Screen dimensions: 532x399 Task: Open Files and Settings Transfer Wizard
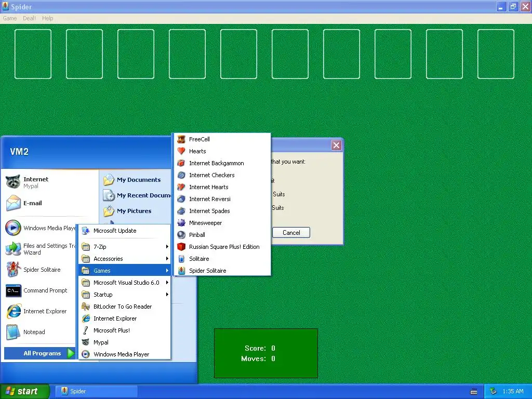click(x=40, y=249)
